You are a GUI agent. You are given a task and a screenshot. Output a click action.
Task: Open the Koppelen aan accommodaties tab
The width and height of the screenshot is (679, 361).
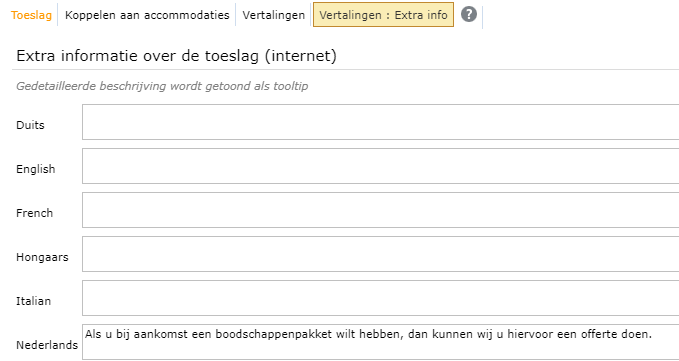tap(147, 15)
